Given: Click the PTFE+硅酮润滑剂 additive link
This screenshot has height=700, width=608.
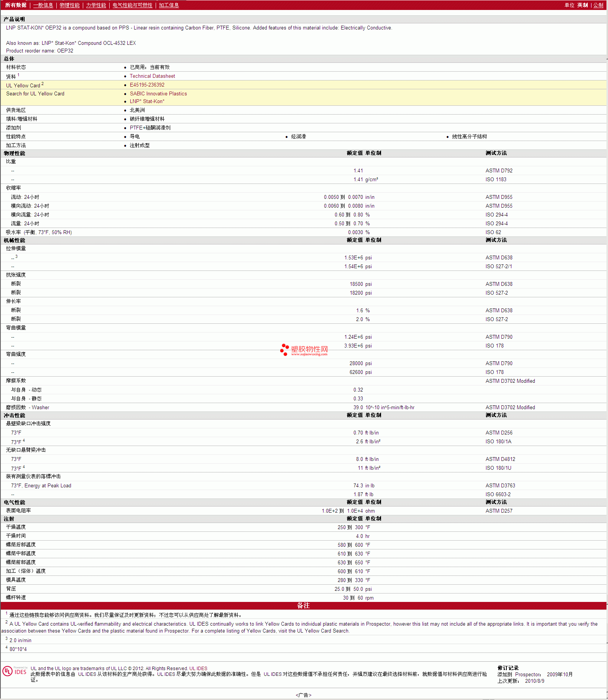Looking at the screenshot, I should tap(150, 128).
